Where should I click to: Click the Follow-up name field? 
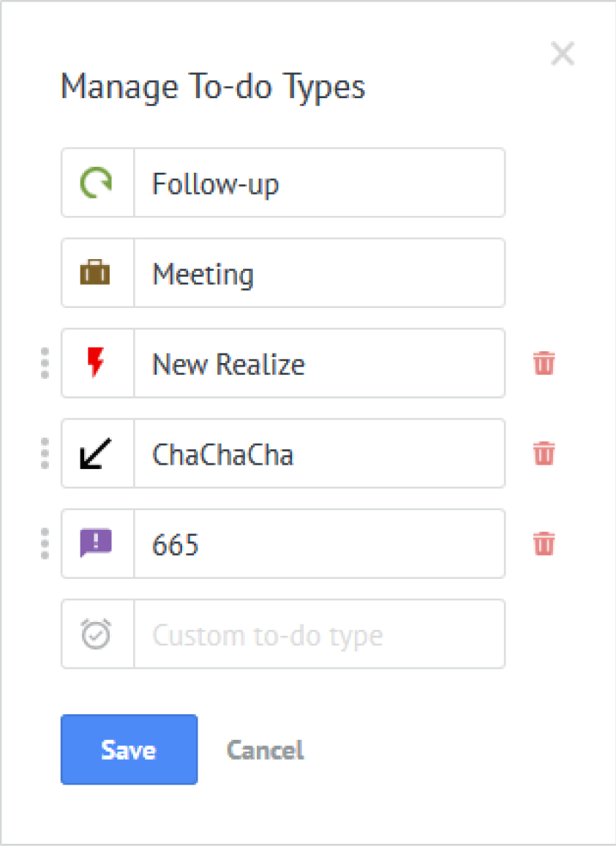coord(319,183)
